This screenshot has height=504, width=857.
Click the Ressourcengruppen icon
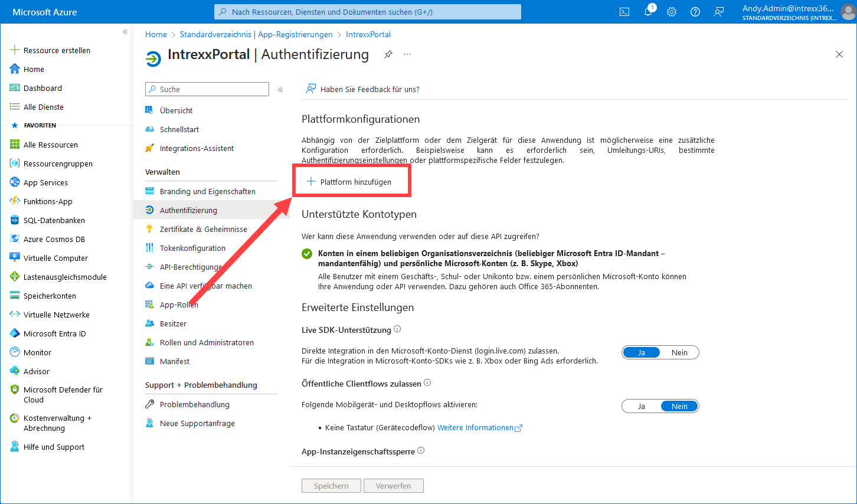point(15,163)
